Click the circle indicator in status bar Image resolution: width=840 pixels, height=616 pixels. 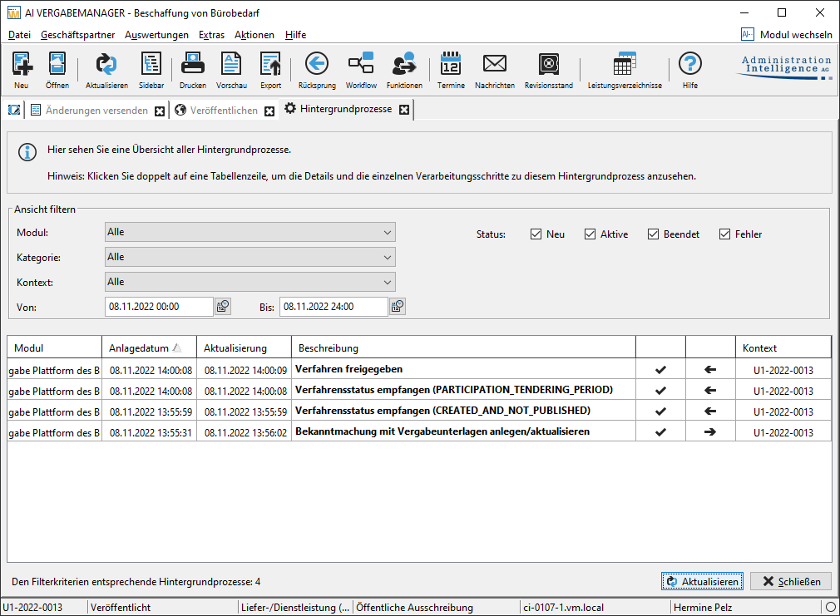(x=830, y=608)
